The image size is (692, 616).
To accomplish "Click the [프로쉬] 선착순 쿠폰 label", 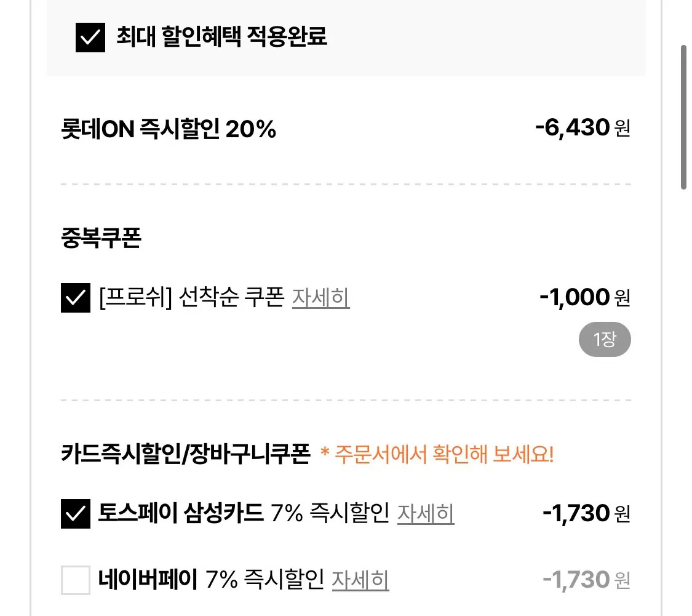I will (x=192, y=297).
